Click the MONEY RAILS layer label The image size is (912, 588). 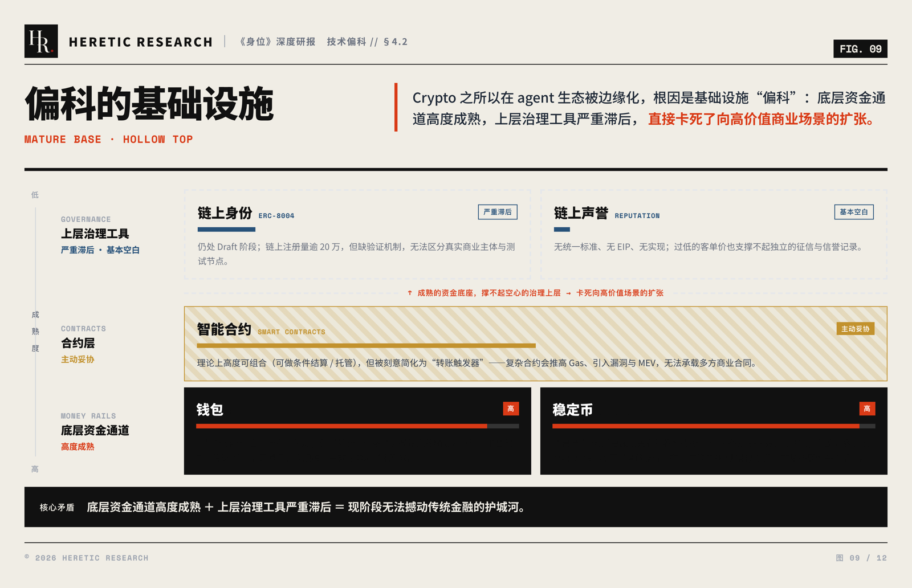pyautogui.click(x=88, y=416)
